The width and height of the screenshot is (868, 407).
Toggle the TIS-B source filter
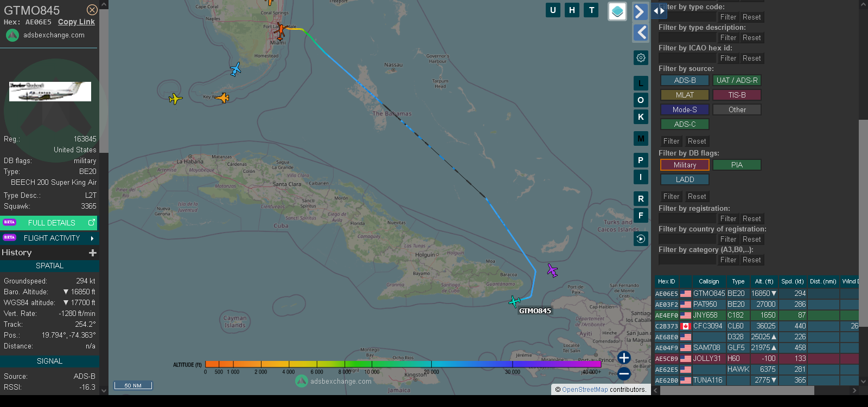(x=737, y=95)
